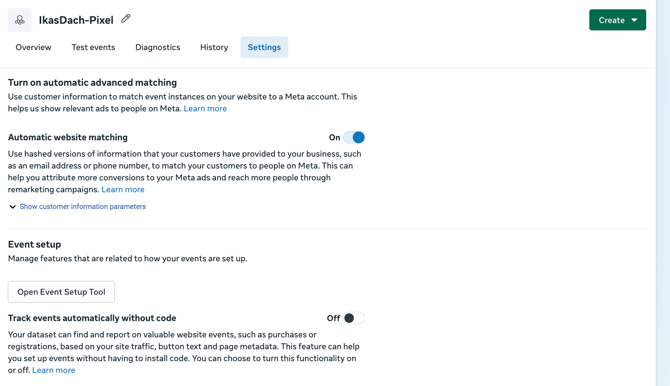Image resolution: width=670 pixels, height=386 pixels.
Task: Switch to the Overview tab
Action: 33,47
